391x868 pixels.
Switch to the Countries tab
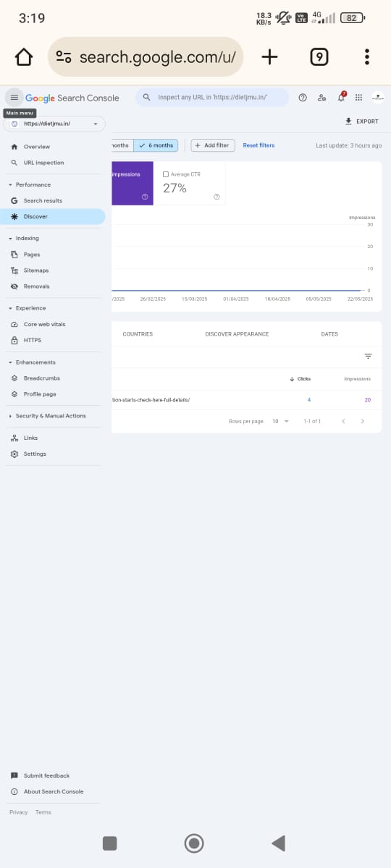point(138,334)
